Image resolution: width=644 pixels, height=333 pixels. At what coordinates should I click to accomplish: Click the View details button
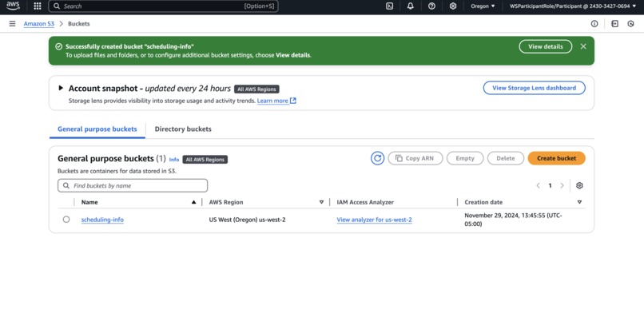tap(546, 46)
